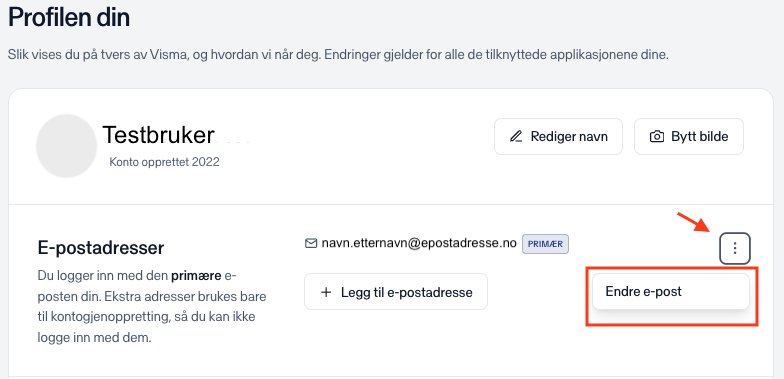The width and height of the screenshot is (784, 379).
Task: Click the Rediger navn button
Action: pos(558,136)
